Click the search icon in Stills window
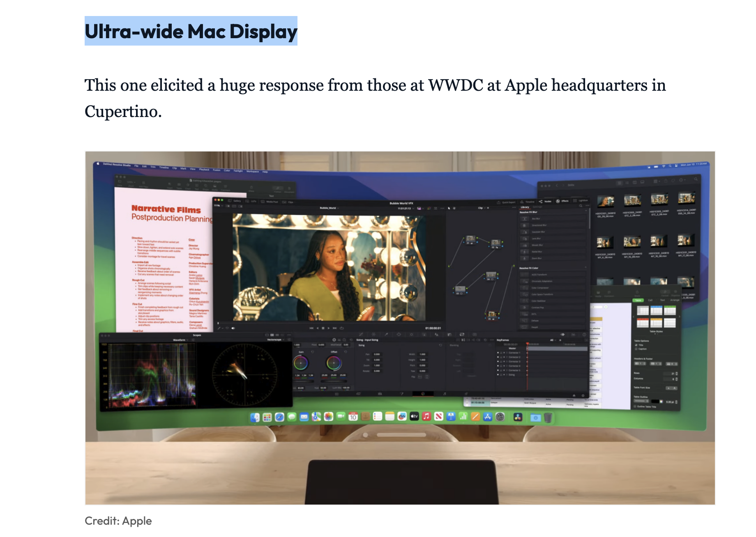This screenshot has width=756, height=537. tap(696, 179)
